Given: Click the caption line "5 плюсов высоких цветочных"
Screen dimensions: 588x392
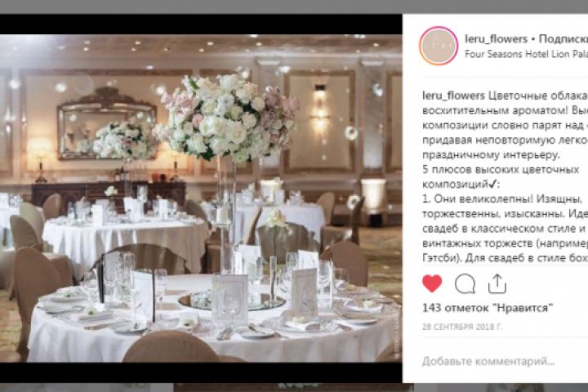Looking at the screenshot, I should coord(501,170).
